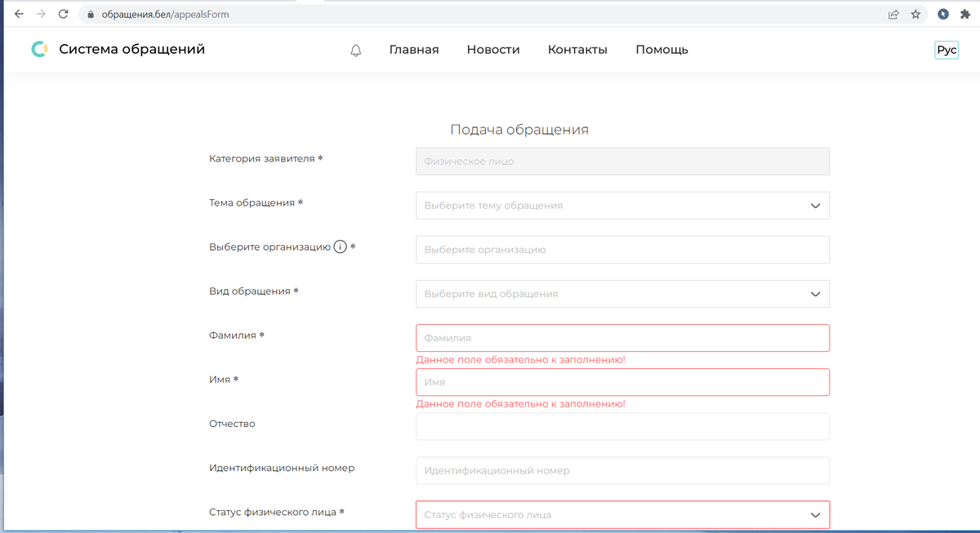
Task: Click the Система обращений logo icon
Action: [x=39, y=50]
